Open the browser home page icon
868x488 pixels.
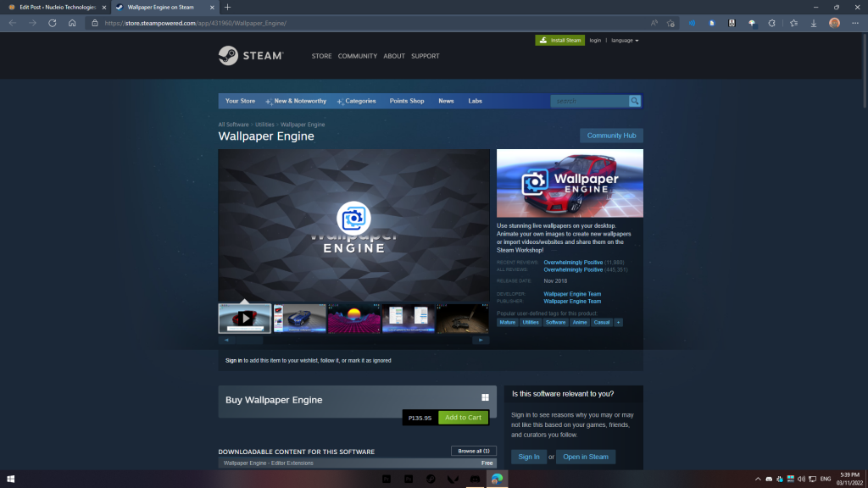click(x=72, y=23)
